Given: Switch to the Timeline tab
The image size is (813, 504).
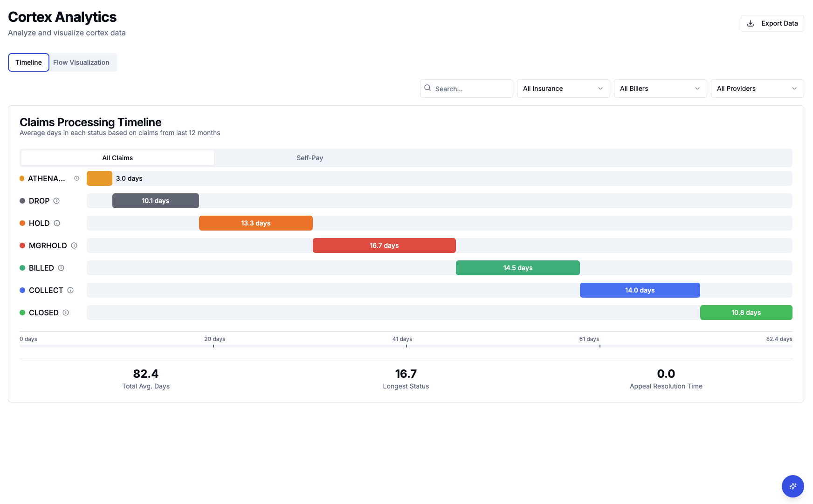Looking at the screenshot, I should [28, 62].
